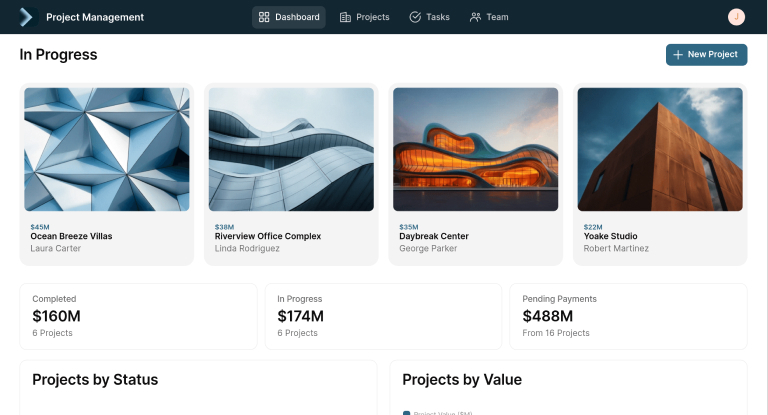
Task: Click the Daybreak Center title
Action: click(434, 236)
